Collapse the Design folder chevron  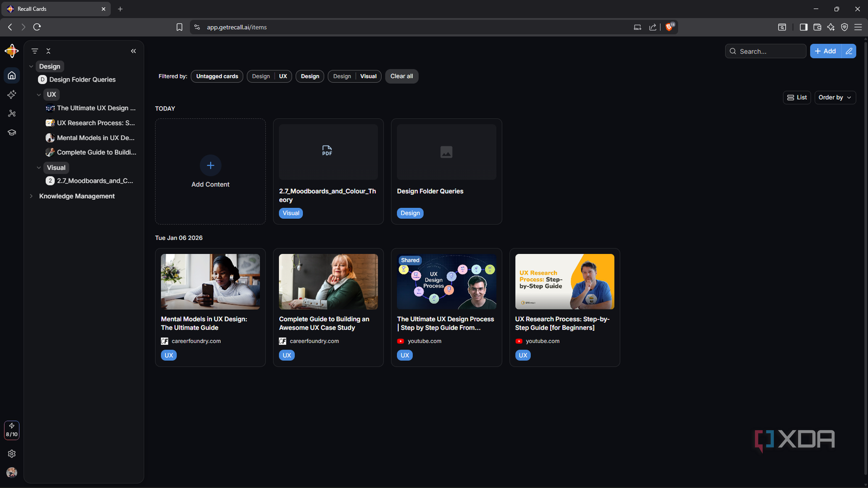[31, 66]
